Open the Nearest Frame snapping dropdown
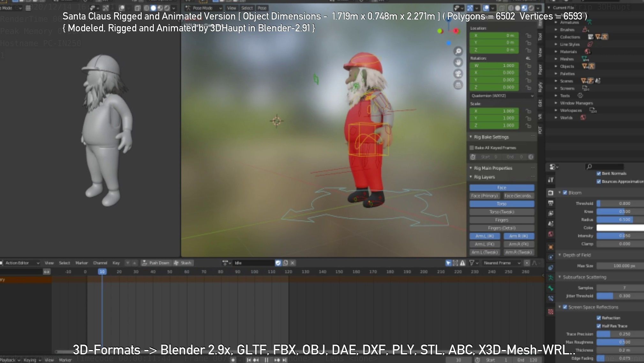This screenshot has width=644, height=363. coord(502,263)
